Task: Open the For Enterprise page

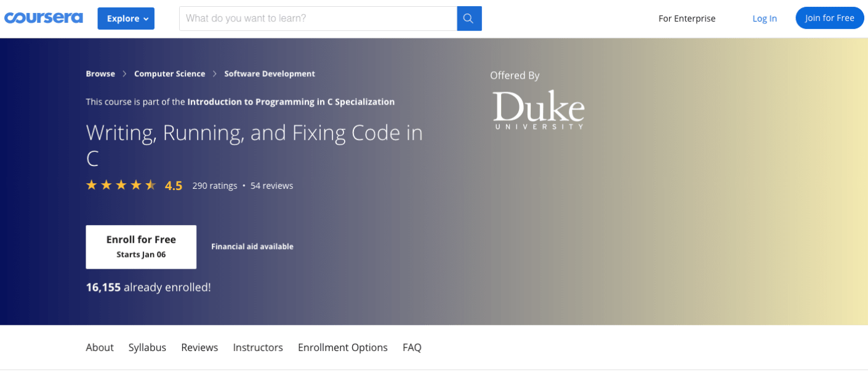Action: [x=686, y=18]
